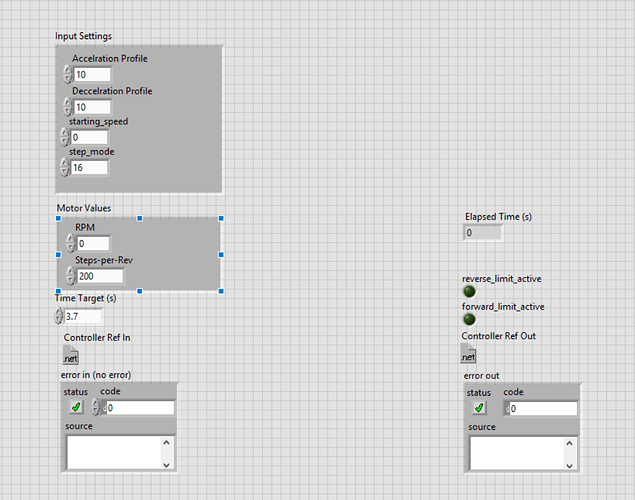635x500 pixels.
Task: Click the Time Target stepper arrows
Action: point(58,316)
